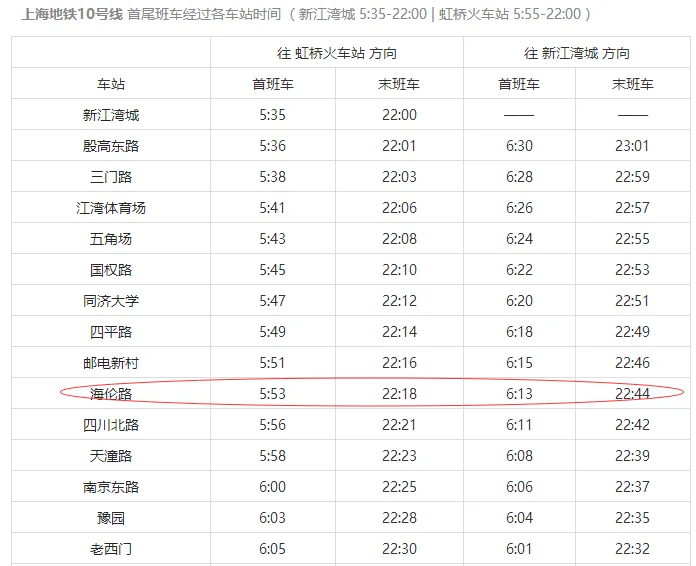The image size is (696, 566).
Task: Select the 6:13 time in 海伦路 row
Action: click(x=519, y=394)
